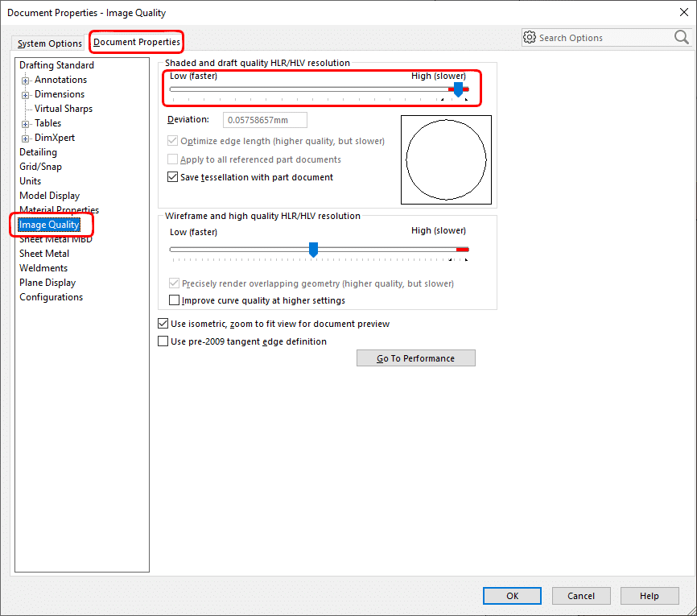
Task: Open Help for this dialog
Action: click(x=650, y=596)
